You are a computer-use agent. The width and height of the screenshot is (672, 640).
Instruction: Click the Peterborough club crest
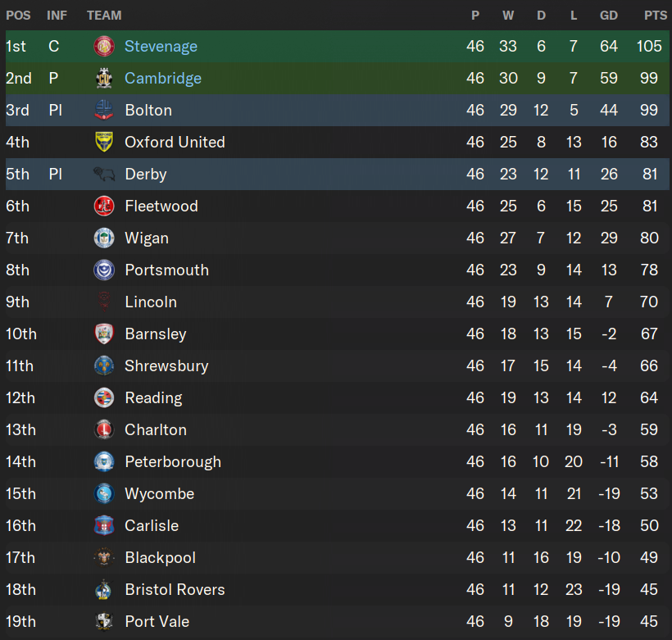pos(104,462)
